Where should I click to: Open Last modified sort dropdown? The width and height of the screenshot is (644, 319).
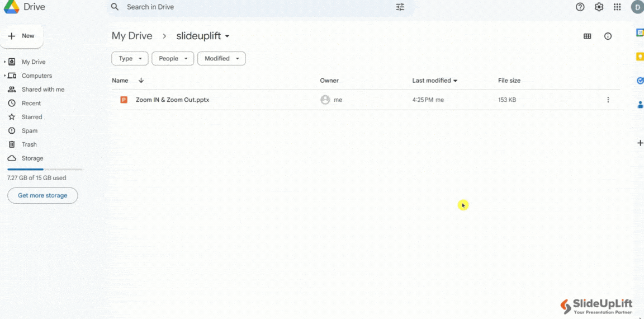[455, 81]
